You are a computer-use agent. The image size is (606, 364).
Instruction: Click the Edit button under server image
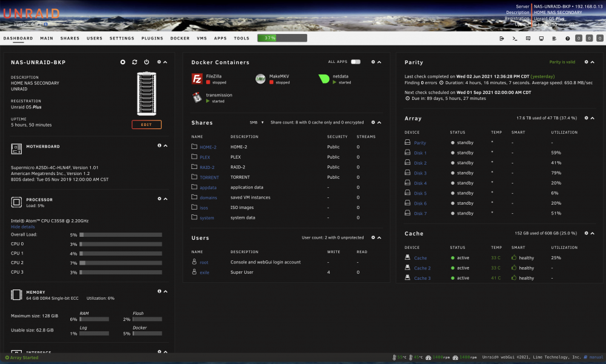(x=147, y=124)
